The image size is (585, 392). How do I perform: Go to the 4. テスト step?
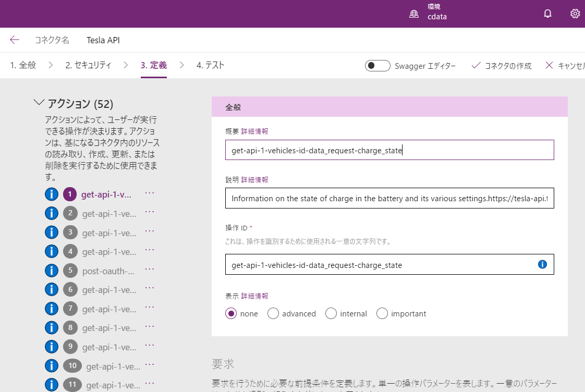(x=211, y=65)
